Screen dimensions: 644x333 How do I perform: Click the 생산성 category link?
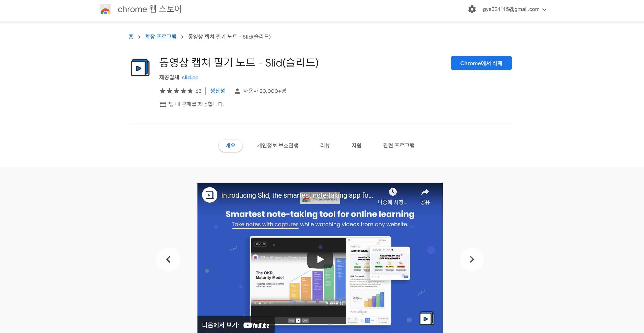(x=217, y=91)
